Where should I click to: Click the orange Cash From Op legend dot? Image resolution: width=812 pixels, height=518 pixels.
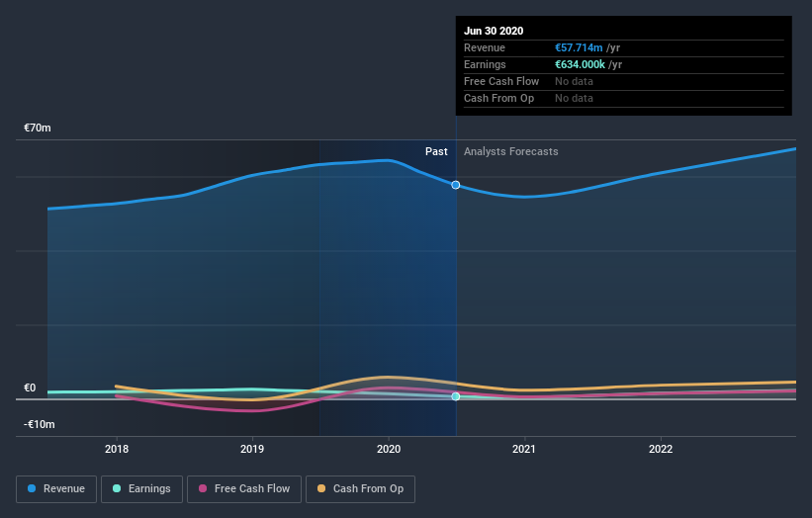[321, 488]
